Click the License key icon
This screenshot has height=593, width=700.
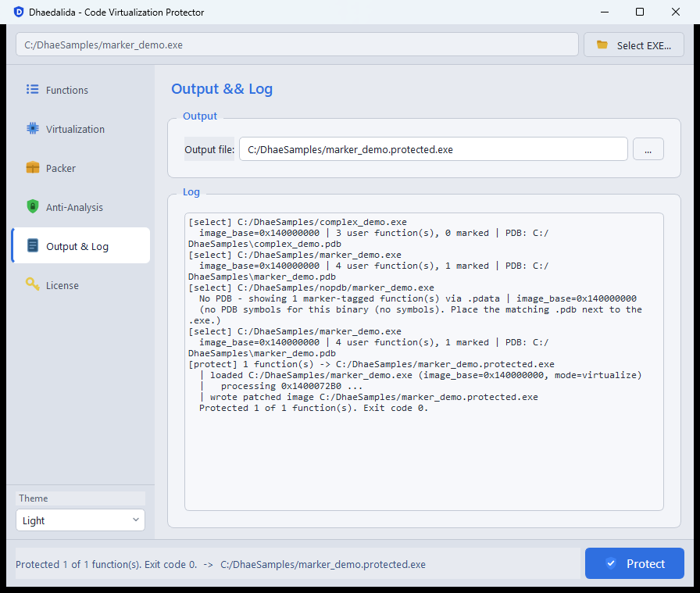[32, 284]
